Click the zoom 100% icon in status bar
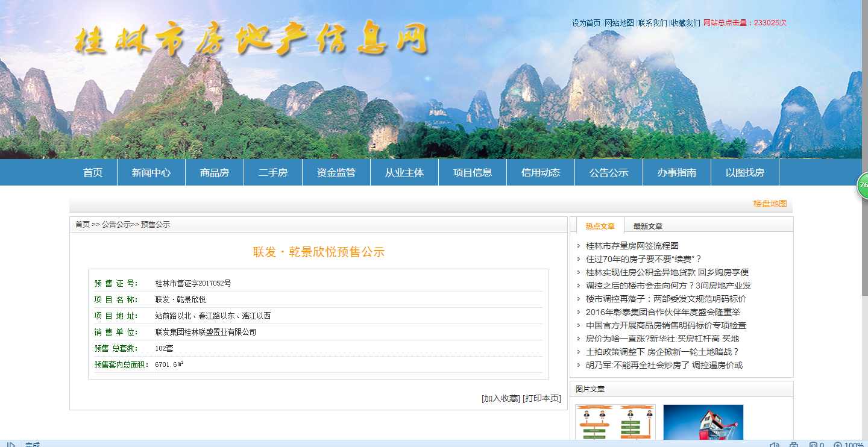The width and height of the screenshot is (868, 447). point(838,445)
